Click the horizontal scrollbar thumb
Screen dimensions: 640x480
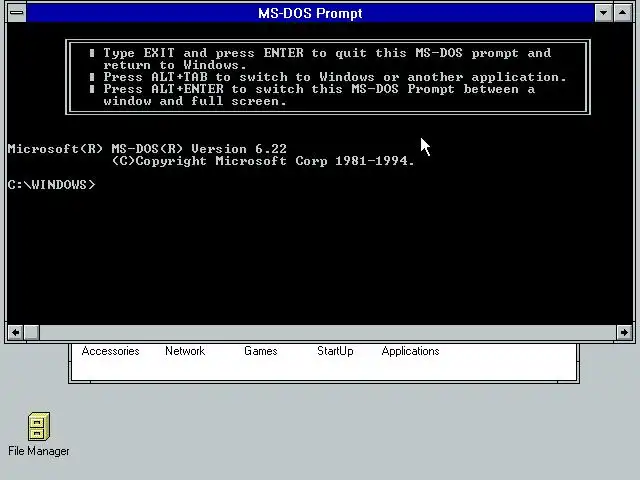point(32,332)
